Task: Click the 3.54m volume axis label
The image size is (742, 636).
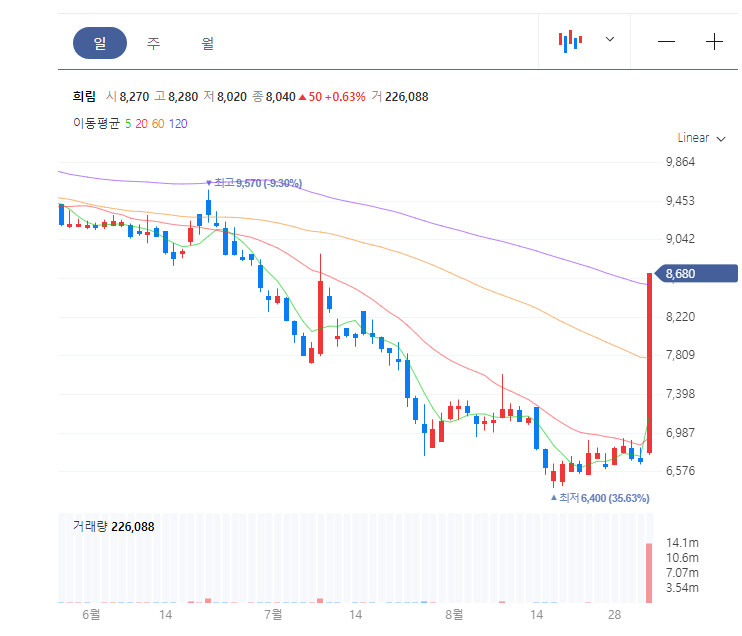Action: (x=682, y=588)
